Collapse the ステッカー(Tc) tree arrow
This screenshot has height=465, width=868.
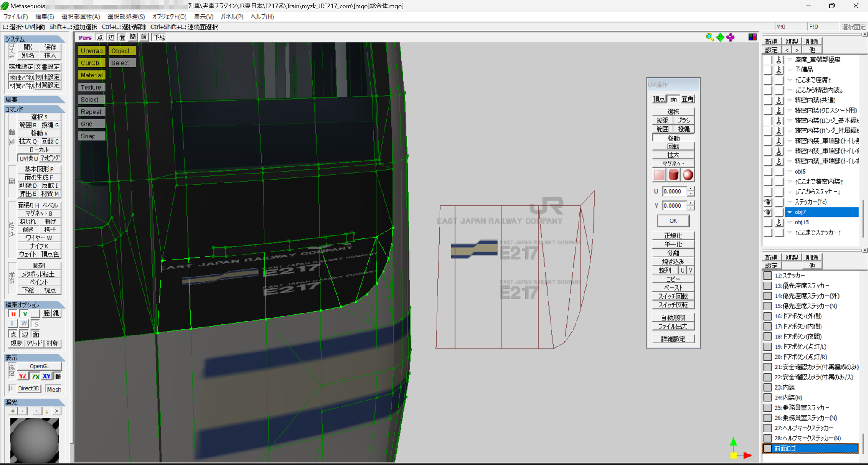[790, 202]
